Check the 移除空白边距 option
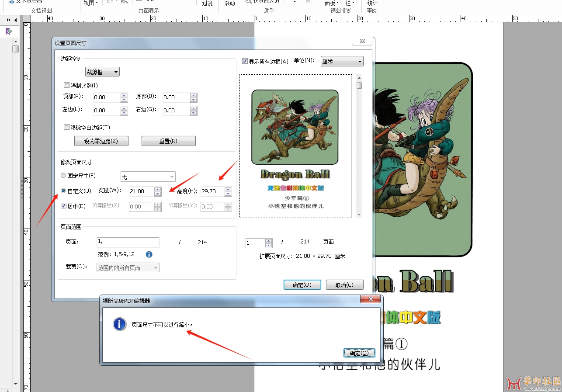The height and width of the screenshot is (392, 562). (67, 128)
